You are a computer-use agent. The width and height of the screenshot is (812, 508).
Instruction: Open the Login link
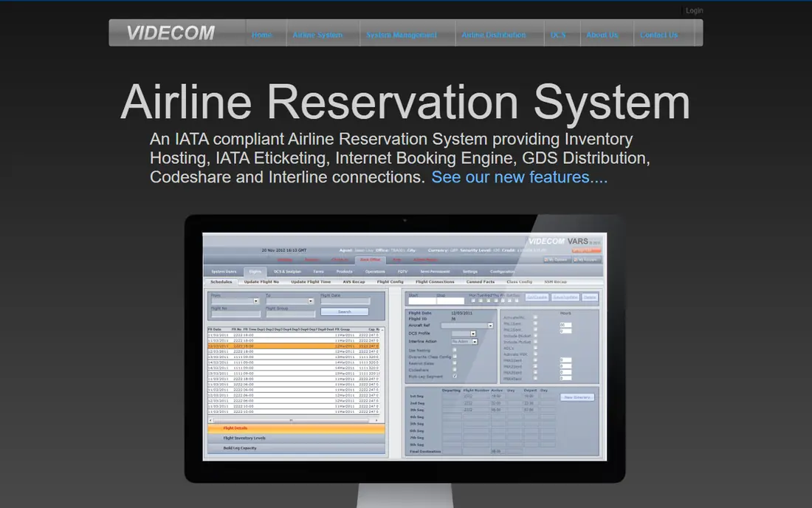694,10
